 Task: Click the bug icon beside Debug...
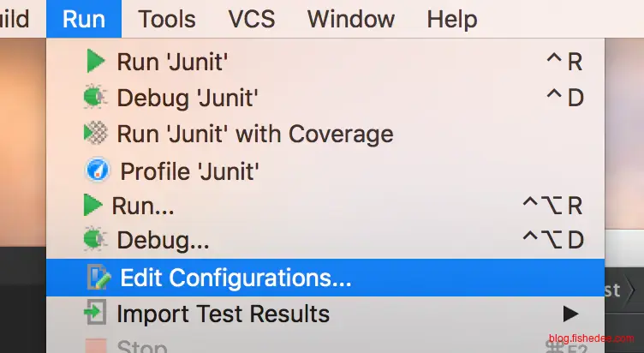[x=94, y=241]
